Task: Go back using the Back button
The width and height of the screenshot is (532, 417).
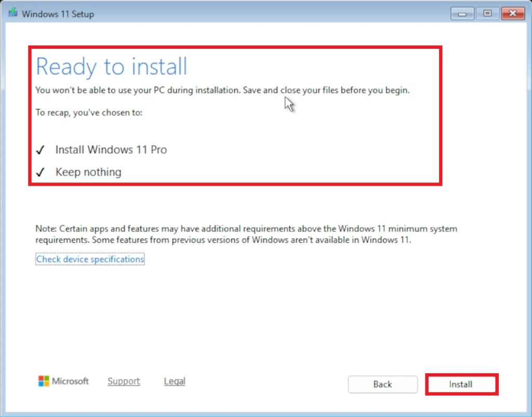Action: point(382,384)
